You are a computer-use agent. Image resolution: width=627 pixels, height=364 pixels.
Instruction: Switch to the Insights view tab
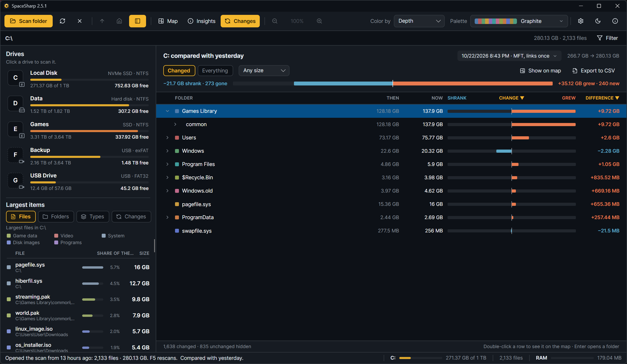202,21
